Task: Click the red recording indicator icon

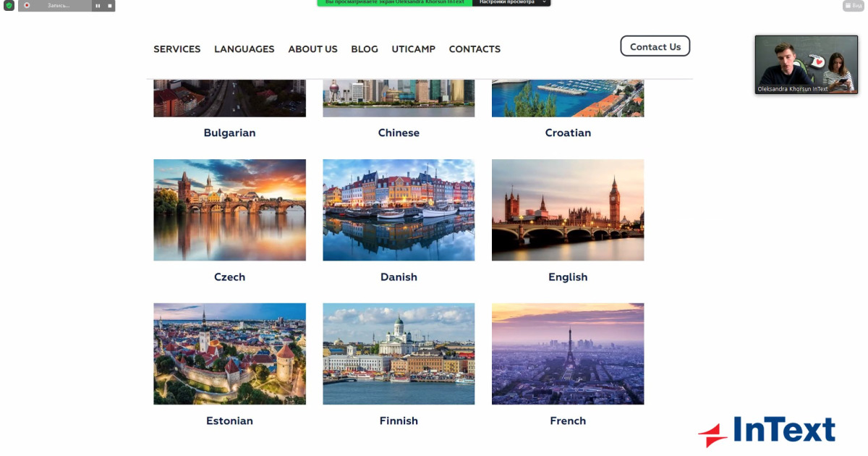Action: [27, 5]
